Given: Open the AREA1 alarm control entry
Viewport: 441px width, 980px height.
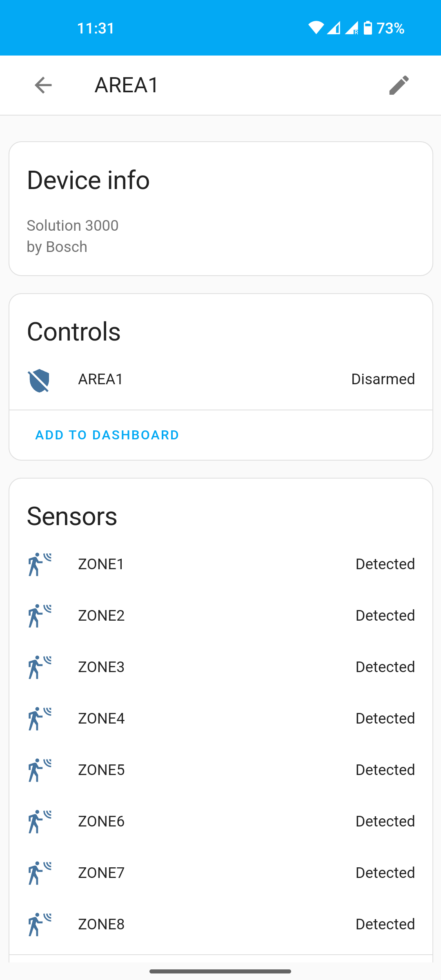Looking at the screenshot, I should [221, 379].
